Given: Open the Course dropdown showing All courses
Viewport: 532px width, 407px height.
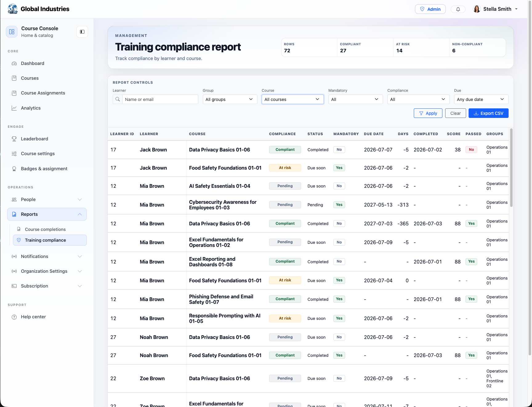Looking at the screenshot, I should 293,99.
